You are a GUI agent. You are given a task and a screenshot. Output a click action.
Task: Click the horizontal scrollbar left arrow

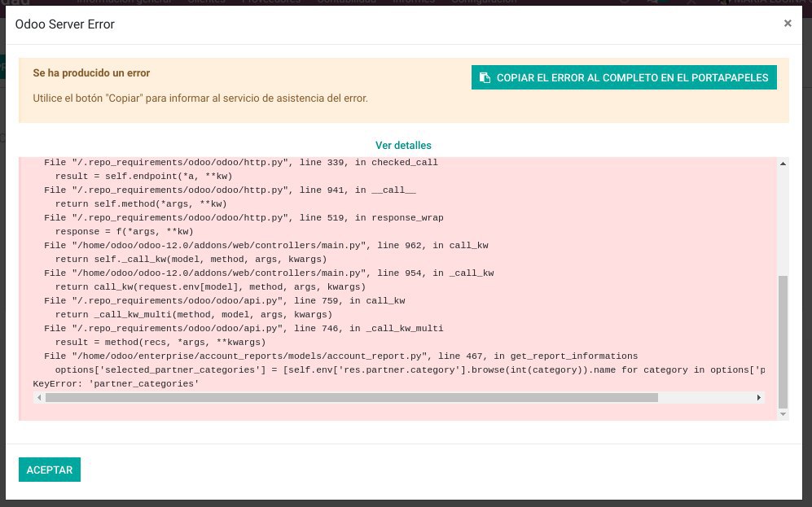pos(39,398)
